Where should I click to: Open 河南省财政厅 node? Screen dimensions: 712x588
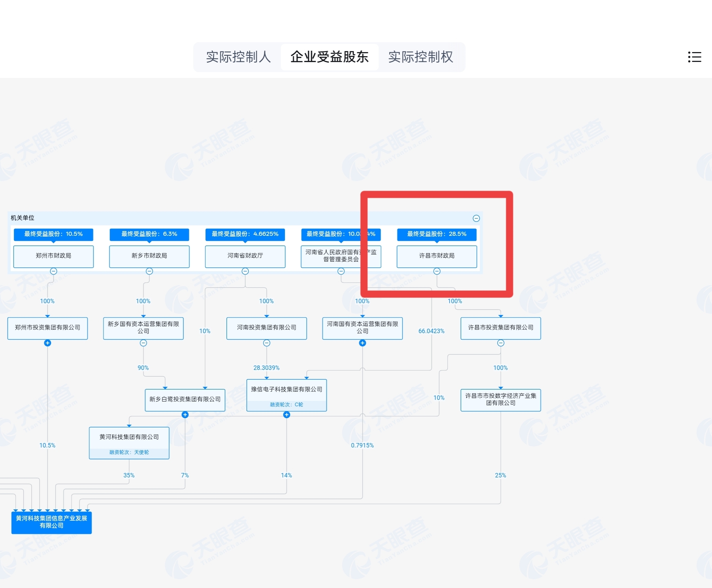click(x=245, y=257)
